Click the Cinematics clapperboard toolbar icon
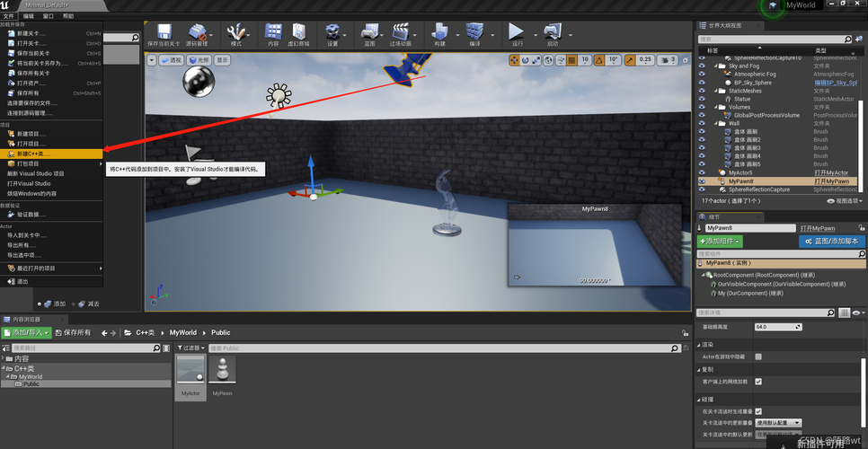 click(x=400, y=31)
